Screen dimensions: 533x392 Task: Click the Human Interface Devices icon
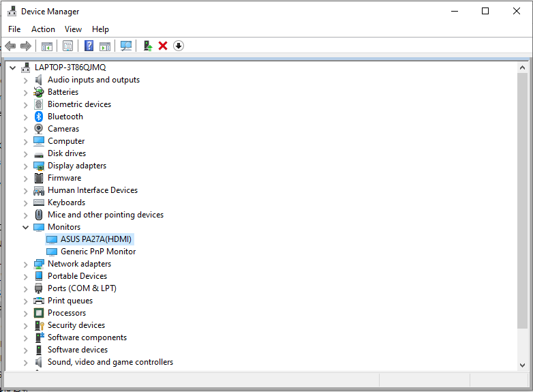(39, 190)
